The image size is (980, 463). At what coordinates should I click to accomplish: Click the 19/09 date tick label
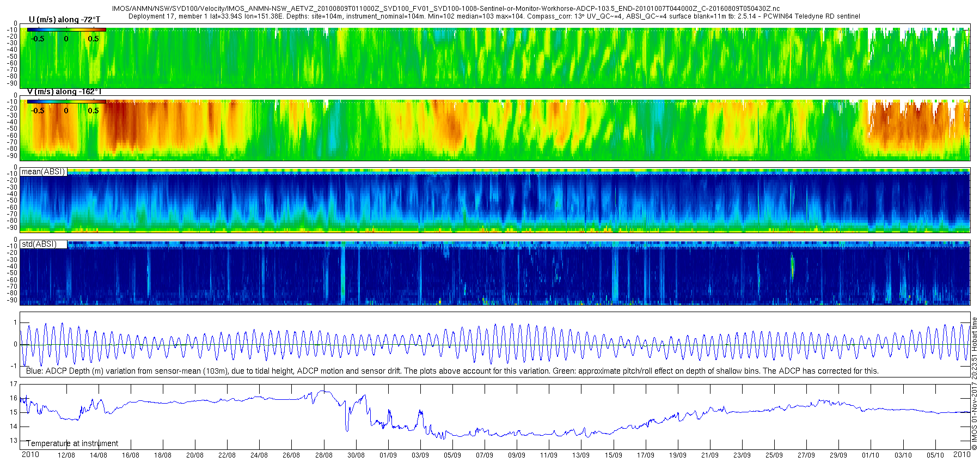(x=678, y=455)
